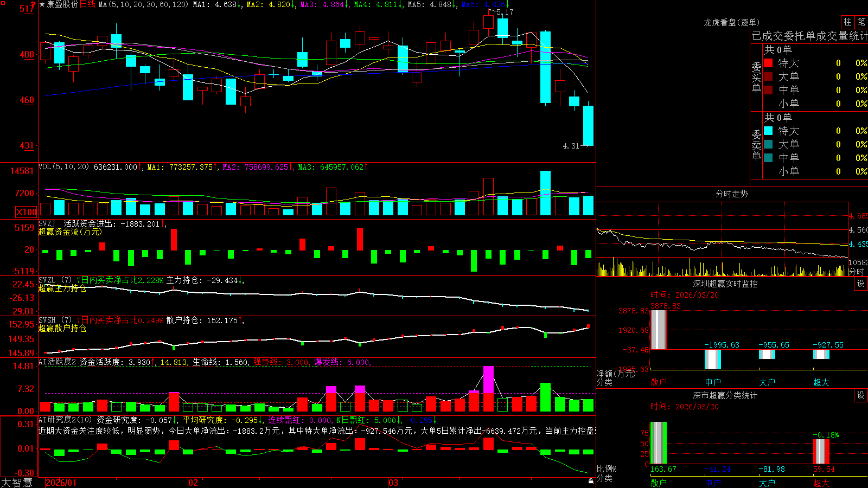Click the 4.31 low price label on the K-line chart
Screen dimensions: 868x488
point(571,146)
